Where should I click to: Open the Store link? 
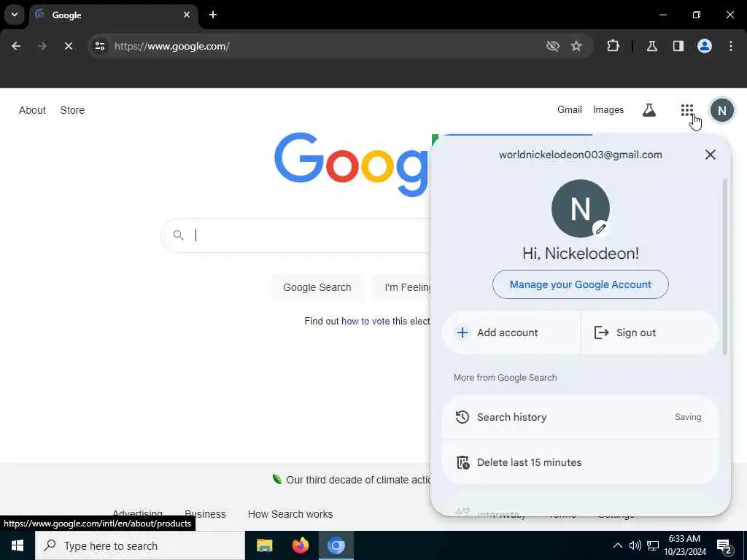(x=72, y=110)
